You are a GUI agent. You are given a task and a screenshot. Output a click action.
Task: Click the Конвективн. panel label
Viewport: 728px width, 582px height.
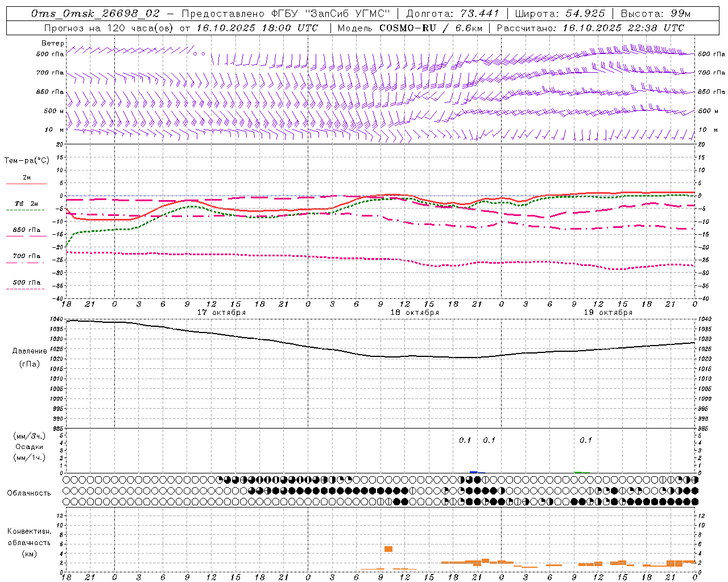30,531
